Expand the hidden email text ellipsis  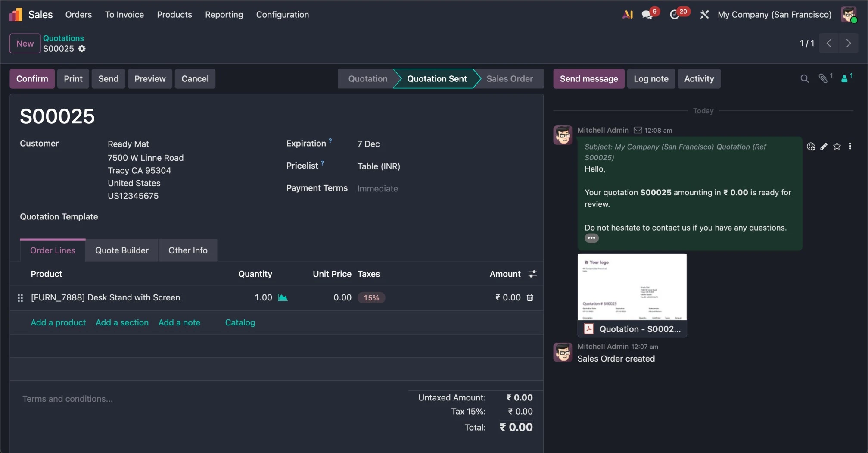click(x=591, y=238)
